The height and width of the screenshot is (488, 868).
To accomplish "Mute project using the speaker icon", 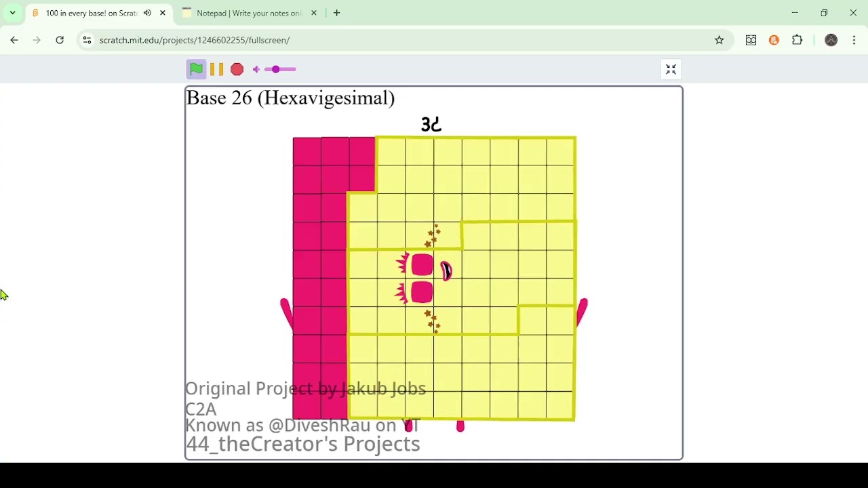I will tap(256, 69).
